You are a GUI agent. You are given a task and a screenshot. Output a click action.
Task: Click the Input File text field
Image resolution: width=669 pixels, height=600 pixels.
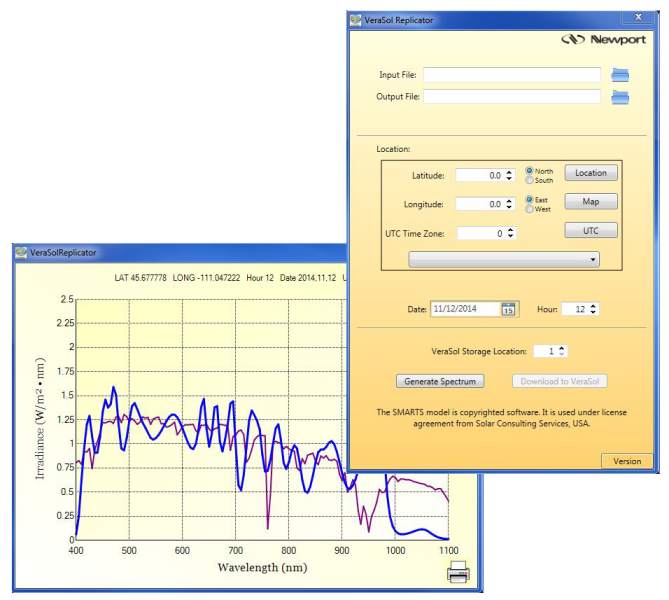pyautogui.click(x=512, y=75)
